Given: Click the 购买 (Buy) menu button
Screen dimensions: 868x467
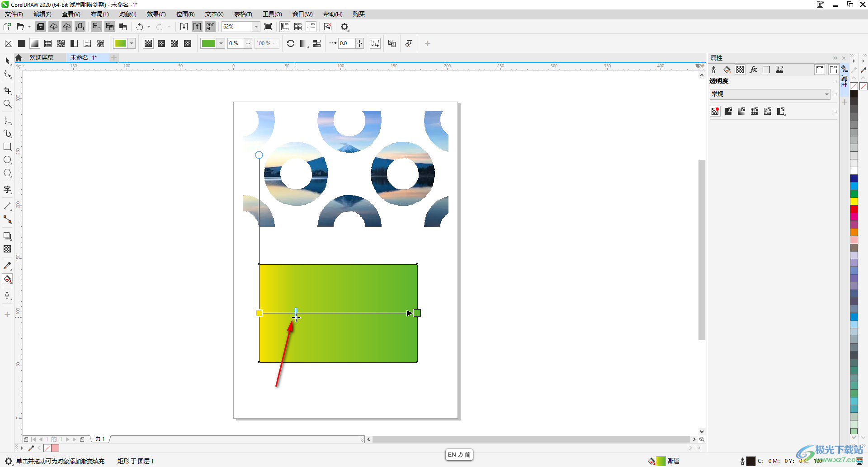Looking at the screenshot, I should pos(359,14).
